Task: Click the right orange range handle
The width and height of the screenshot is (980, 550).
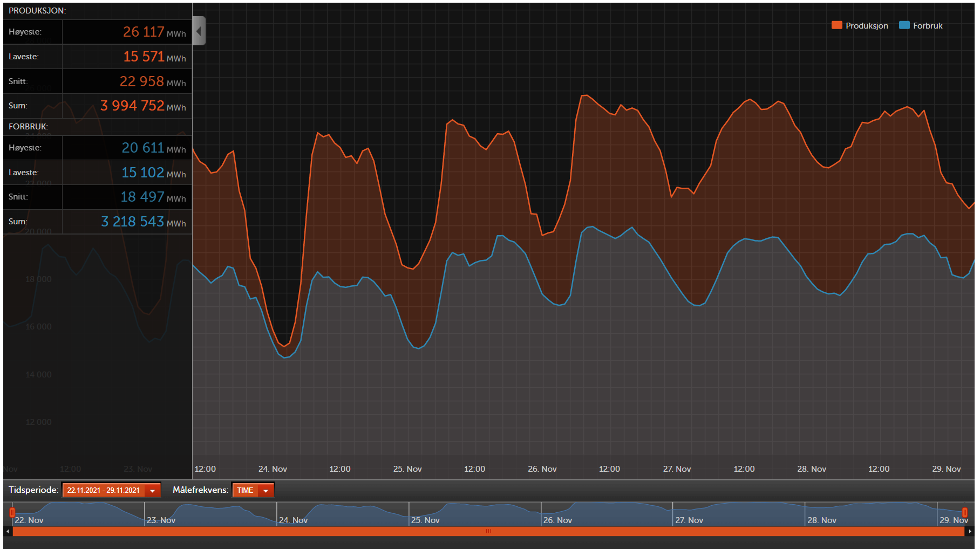Action: pyautogui.click(x=964, y=512)
